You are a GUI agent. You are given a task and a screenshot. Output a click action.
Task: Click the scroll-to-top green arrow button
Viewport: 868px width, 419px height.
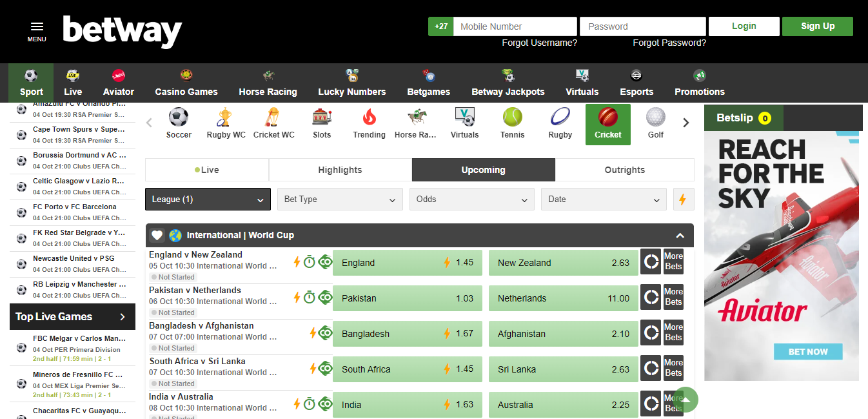pos(686,400)
